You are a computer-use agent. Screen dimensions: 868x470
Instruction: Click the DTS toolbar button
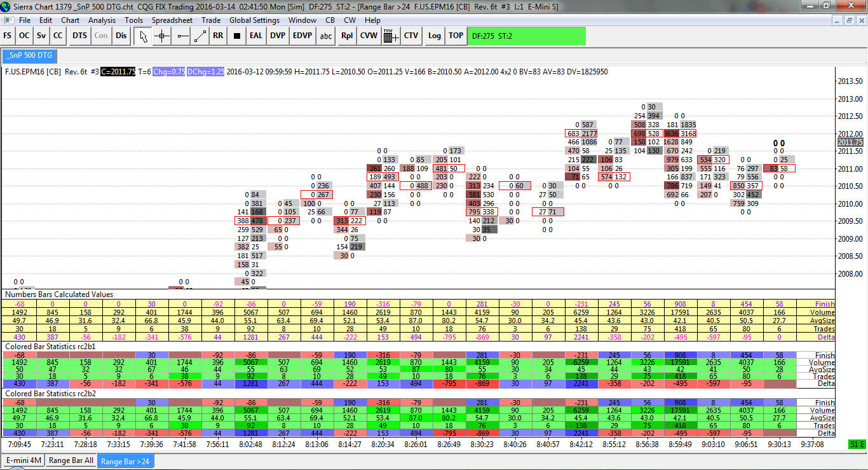click(79, 36)
